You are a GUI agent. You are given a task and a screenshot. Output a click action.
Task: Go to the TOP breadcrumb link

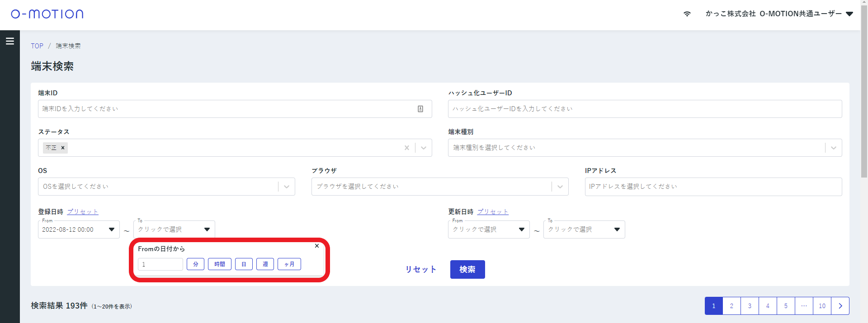[37, 46]
